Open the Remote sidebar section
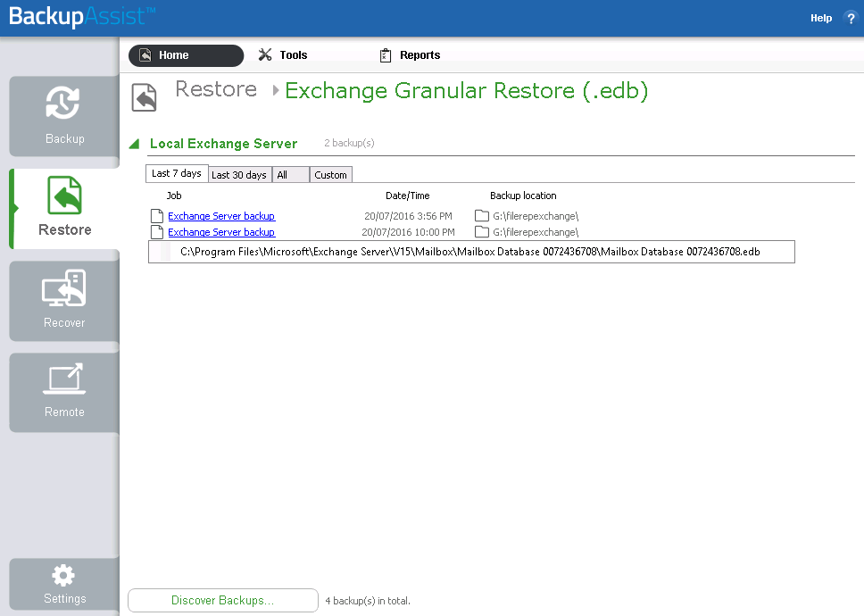Viewport: 864px width, 616px height. [64, 392]
